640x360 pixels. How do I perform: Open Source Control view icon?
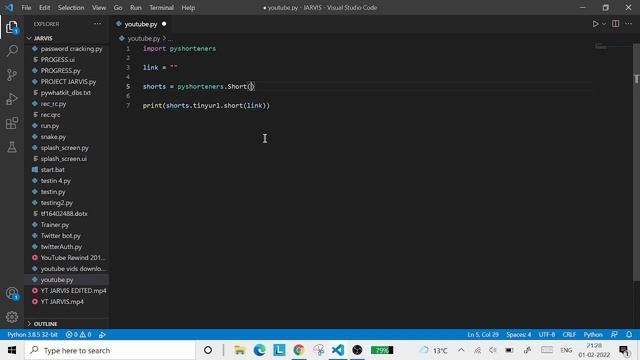12,75
